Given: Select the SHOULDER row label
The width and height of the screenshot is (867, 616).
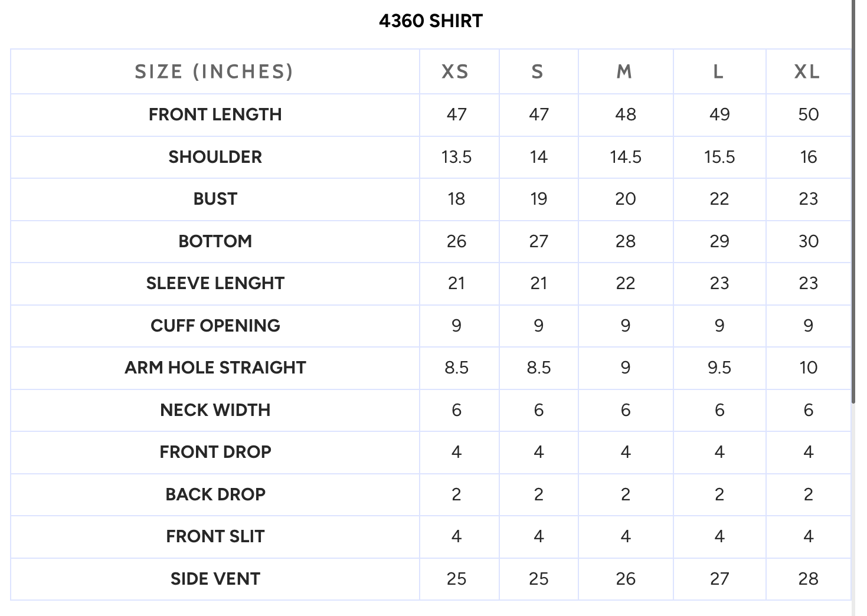Looking at the screenshot, I should click(215, 157).
